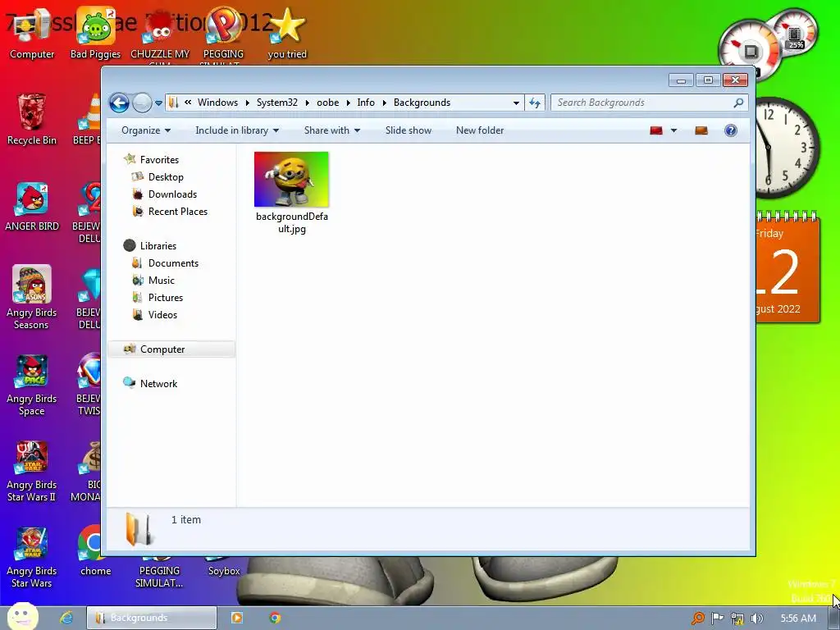Open Music library
The height and width of the screenshot is (630, 840).
[x=162, y=280]
